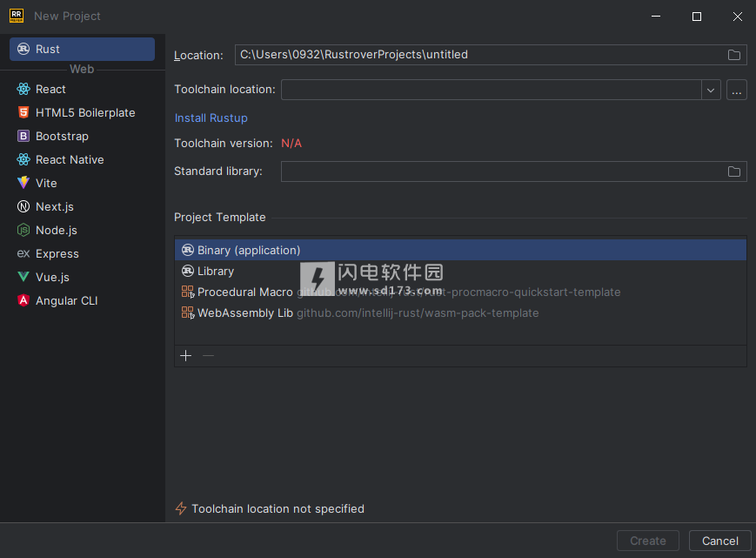Select the Rust project type
The width and height of the screenshot is (756, 558).
82,50
